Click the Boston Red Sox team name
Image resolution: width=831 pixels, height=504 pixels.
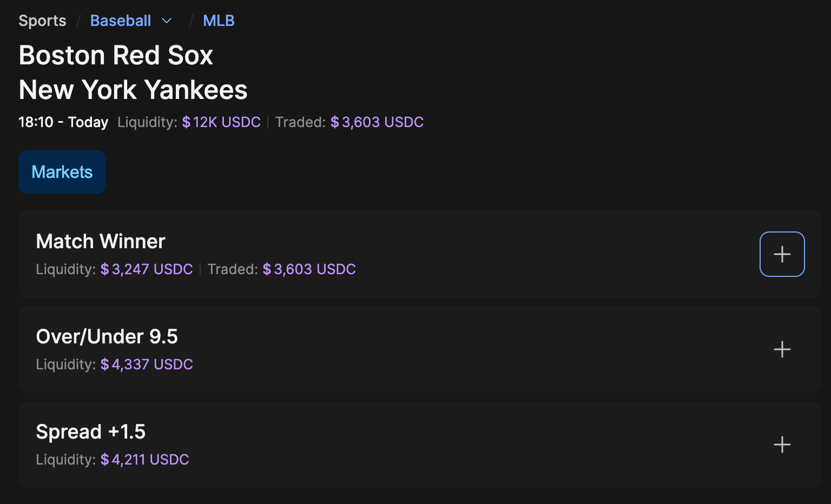pos(116,55)
